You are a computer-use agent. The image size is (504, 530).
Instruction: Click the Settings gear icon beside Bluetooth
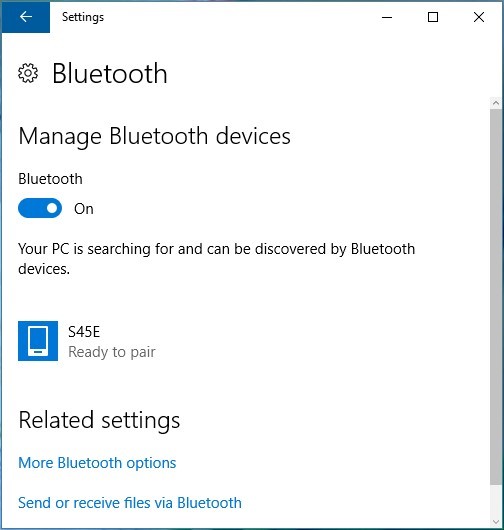coord(28,73)
